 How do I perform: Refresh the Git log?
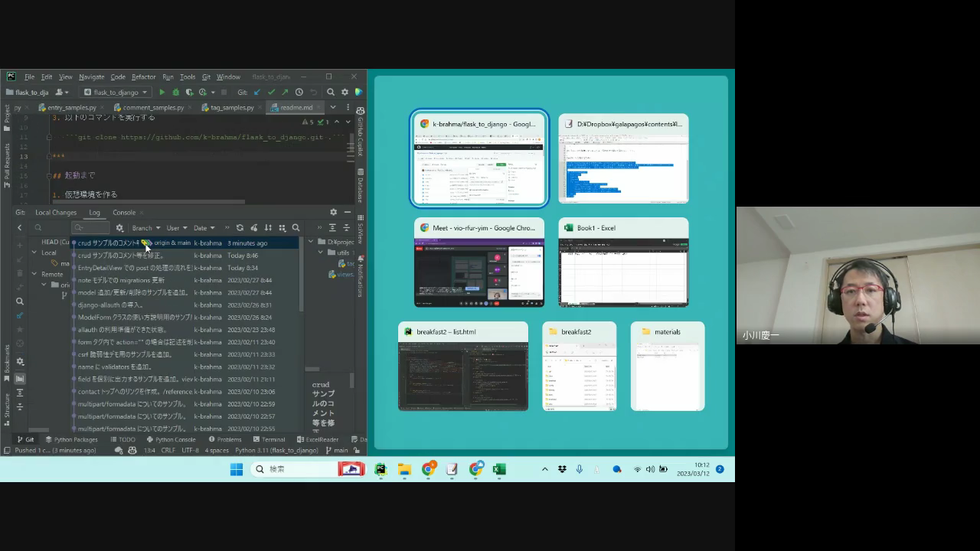[240, 228]
